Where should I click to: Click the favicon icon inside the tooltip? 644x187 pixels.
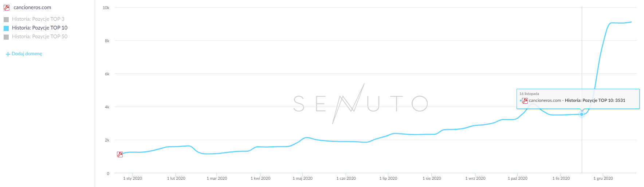[x=525, y=101]
